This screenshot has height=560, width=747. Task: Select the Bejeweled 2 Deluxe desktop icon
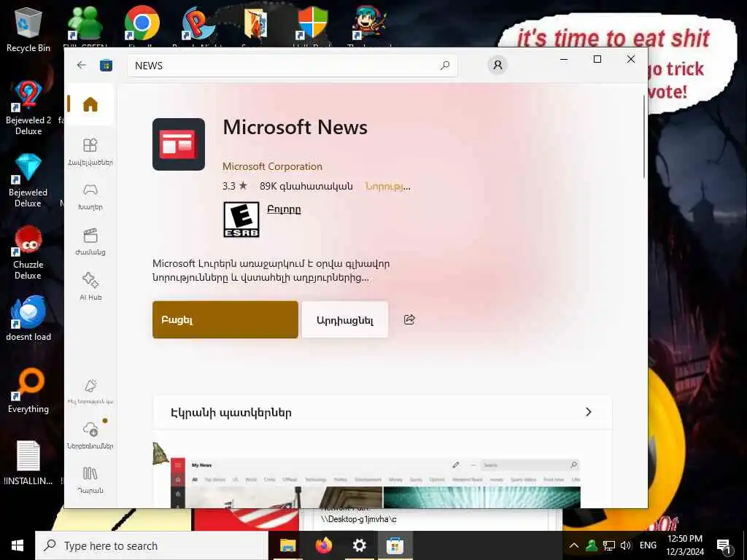(28, 109)
